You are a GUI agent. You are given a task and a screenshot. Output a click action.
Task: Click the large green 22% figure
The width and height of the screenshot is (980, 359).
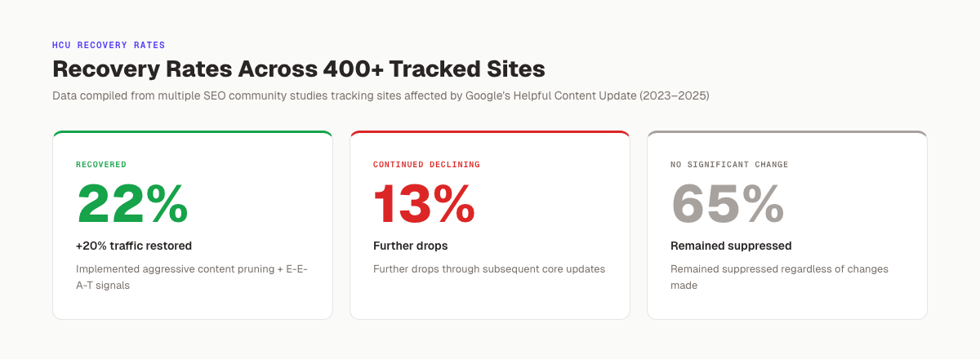[x=132, y=204]
